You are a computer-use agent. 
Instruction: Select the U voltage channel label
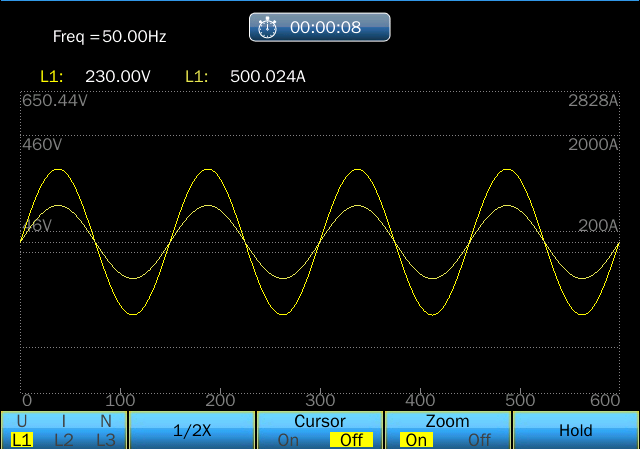pyautogui.click(x=21, y=421)
